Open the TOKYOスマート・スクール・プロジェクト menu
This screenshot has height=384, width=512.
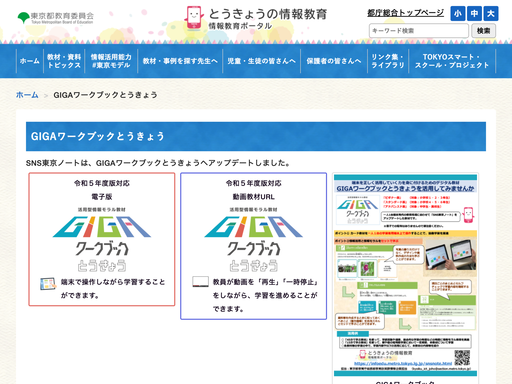(x=452, y=61)
